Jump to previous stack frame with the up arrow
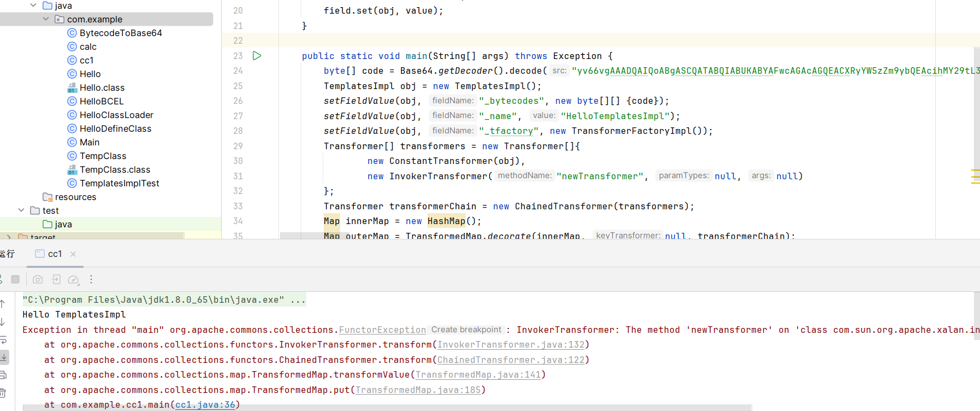980x411 pixels. [3, 304]
